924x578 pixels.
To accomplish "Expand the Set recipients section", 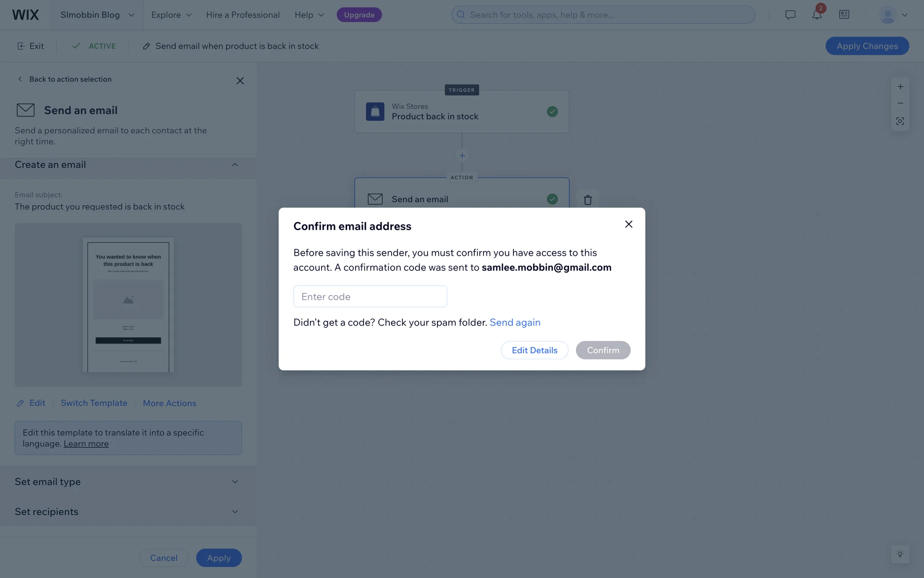I will point(235,512).
